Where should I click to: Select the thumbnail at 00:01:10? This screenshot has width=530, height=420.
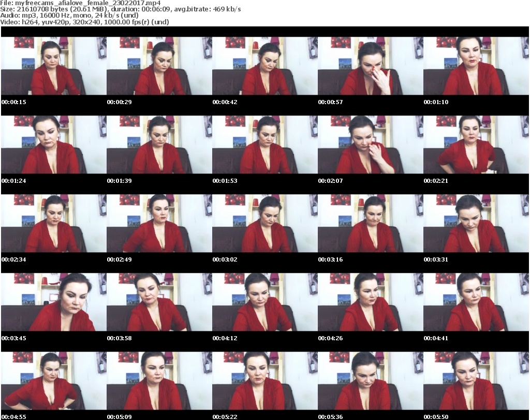point(476,66)
